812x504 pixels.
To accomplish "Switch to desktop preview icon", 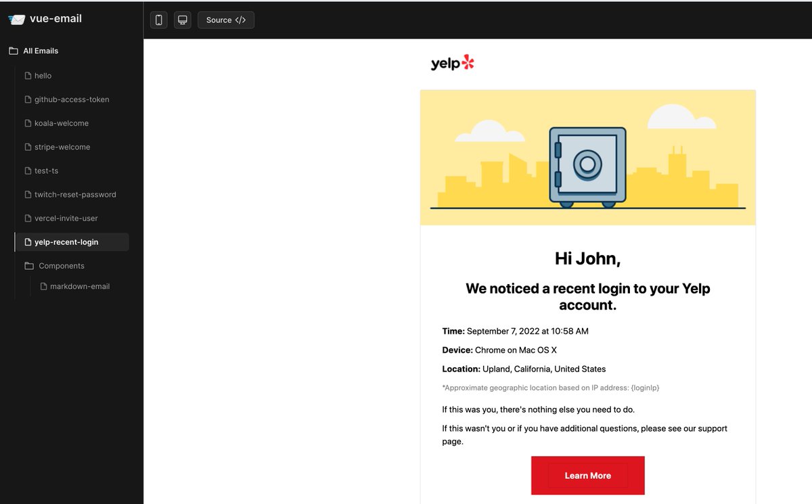I will click(x=182, y=20).
